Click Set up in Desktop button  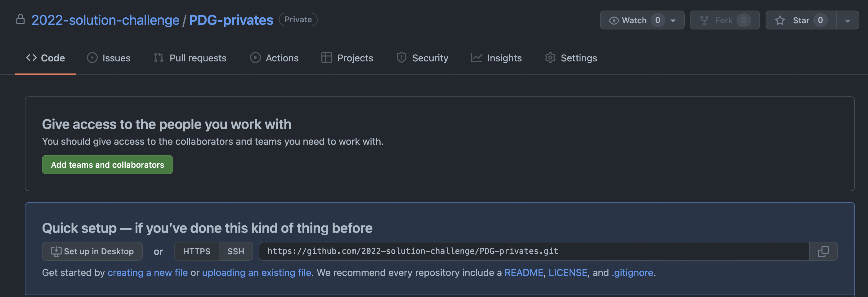92,251
